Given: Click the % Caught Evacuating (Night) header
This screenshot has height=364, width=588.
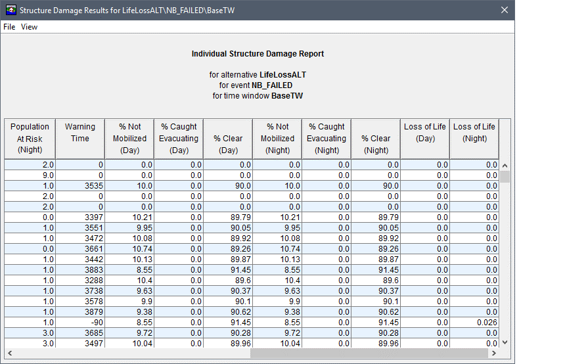Looking at the screenshot, I should tap(327, 139).
